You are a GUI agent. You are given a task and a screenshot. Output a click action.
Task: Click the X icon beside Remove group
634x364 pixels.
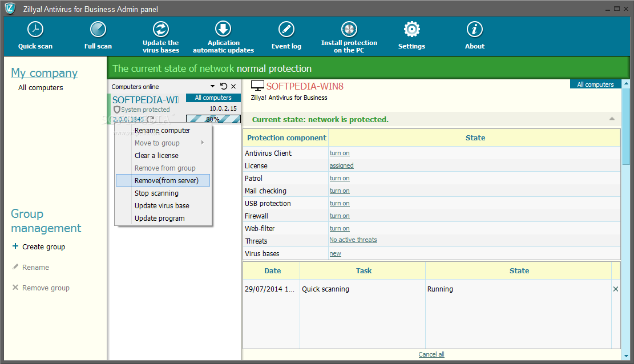[15, 287]
